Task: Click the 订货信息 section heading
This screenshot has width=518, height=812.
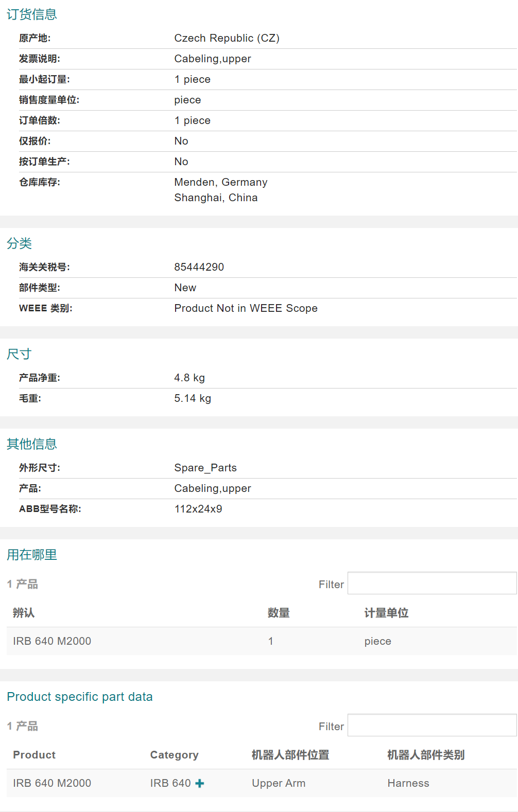Action: pos(32,14)
